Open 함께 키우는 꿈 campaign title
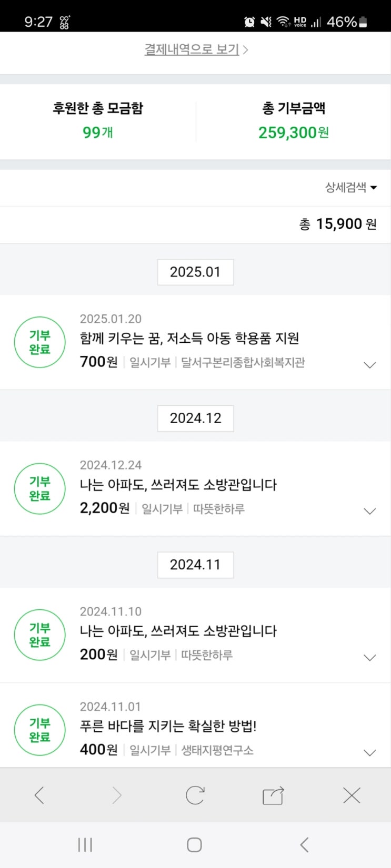 point(189,338)
